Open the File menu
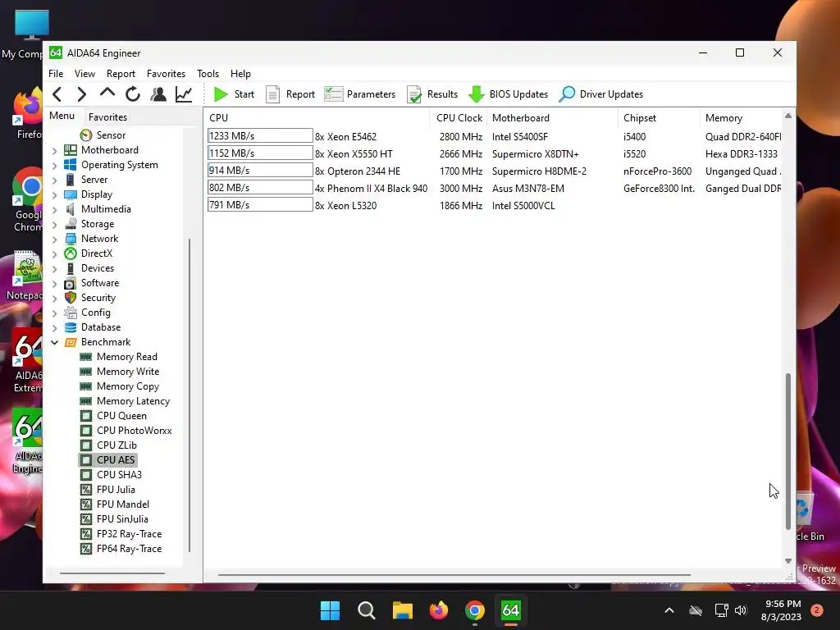The width and height of the screenshot is (840, 630). click(x=56, y=74)
